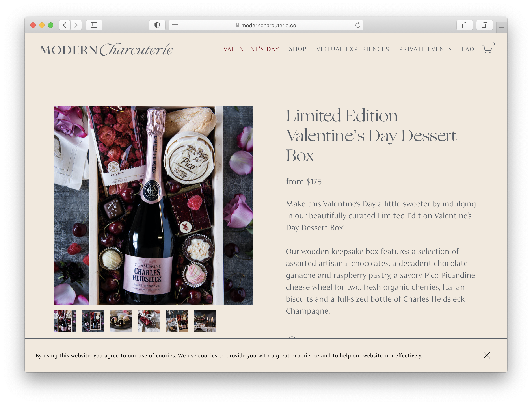The image size is (532, 405).
Task: Dismiss the cookie notice with X
Action: click(x=486, y=355)
